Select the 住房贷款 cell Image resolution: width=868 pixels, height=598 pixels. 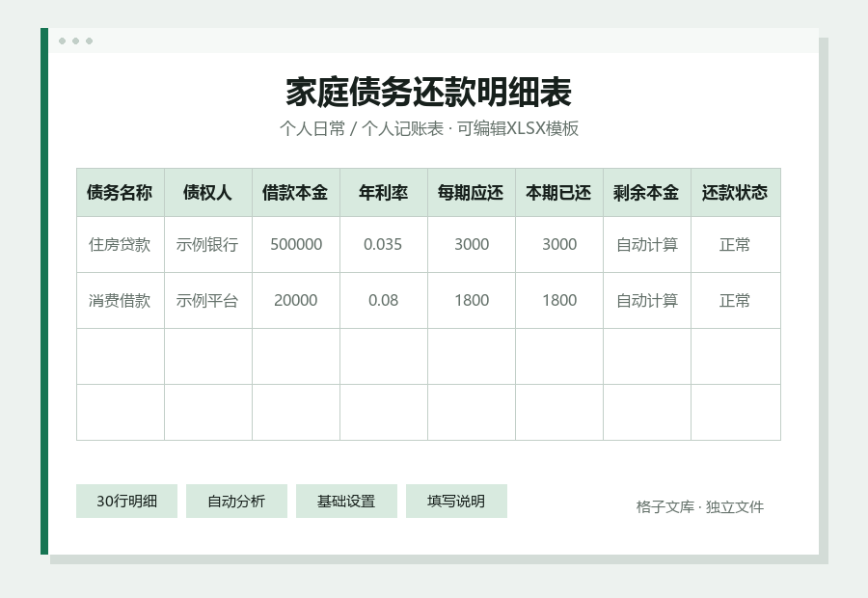[x=121, y=244]
